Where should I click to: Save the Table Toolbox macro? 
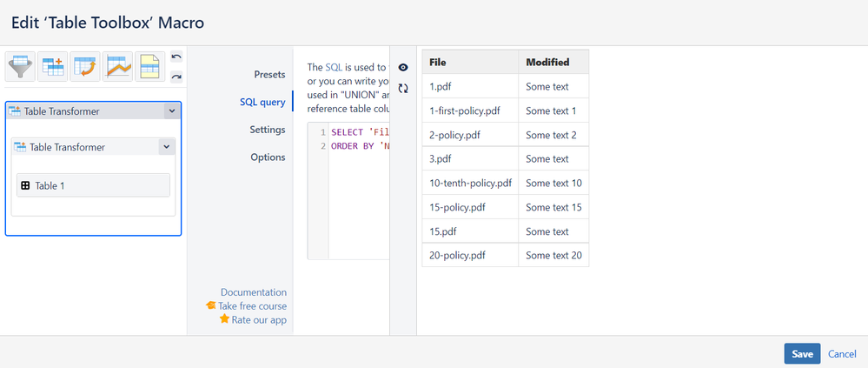[x=802, y=354]
